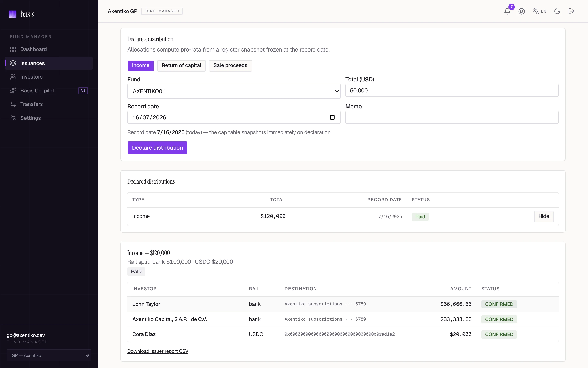Screen dimensions: 588x368
Task: Select Sale proceeds type
Action: 230,65
